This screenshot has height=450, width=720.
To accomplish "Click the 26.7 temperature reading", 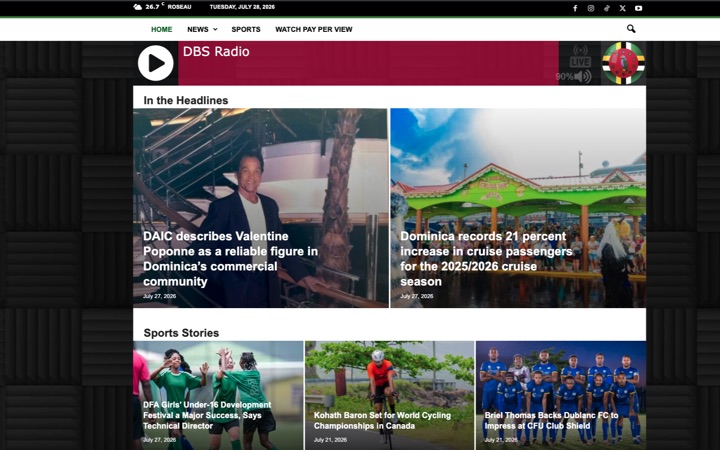I will pyautogui.click(x=153, y=6).
